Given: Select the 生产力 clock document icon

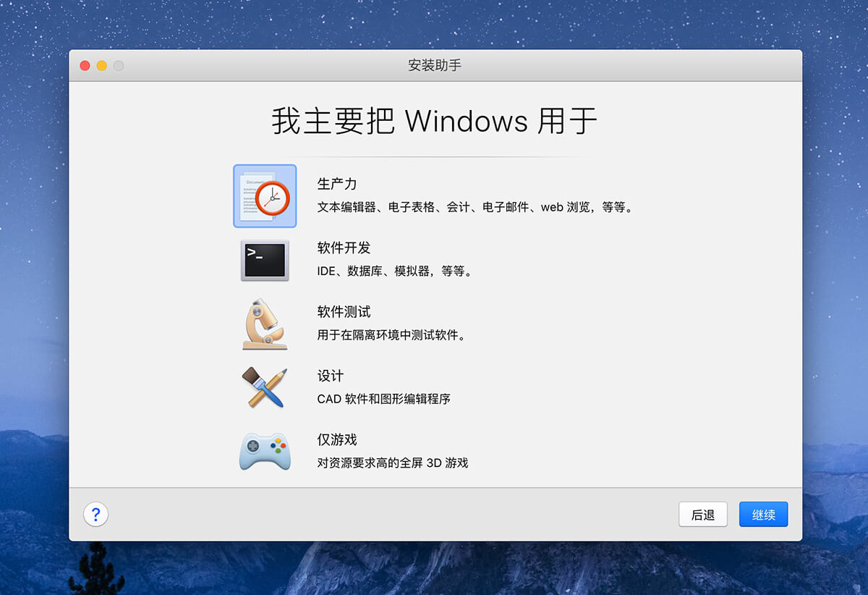Looking at the screenshot, I should pos(265,196).
